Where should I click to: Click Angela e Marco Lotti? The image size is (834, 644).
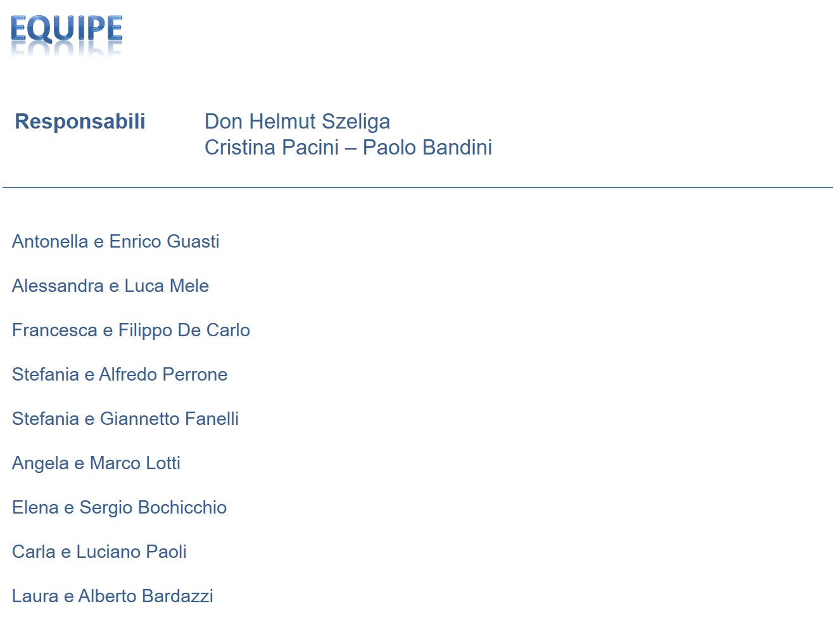pyautogui.click(x=96, y=463)
